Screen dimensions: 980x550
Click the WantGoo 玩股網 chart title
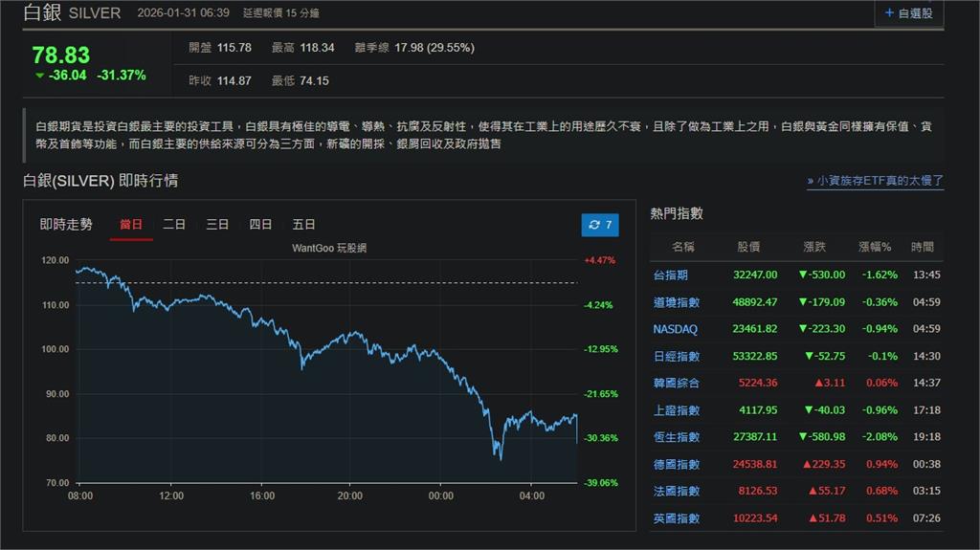click(x=329, y=248)
